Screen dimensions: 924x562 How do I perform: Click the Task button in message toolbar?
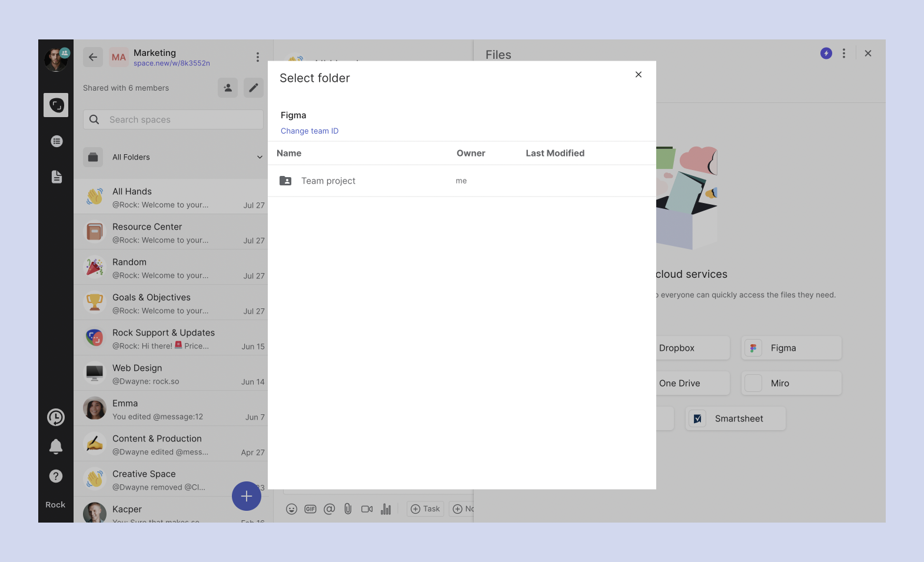[426, 509]
